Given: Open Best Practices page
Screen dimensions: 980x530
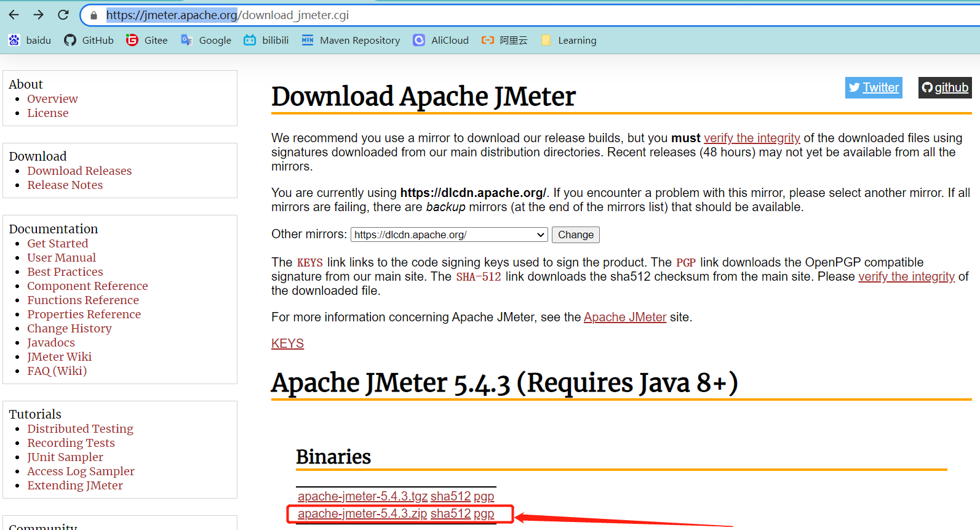Looking at the screenshot, I should click(65, 271).
